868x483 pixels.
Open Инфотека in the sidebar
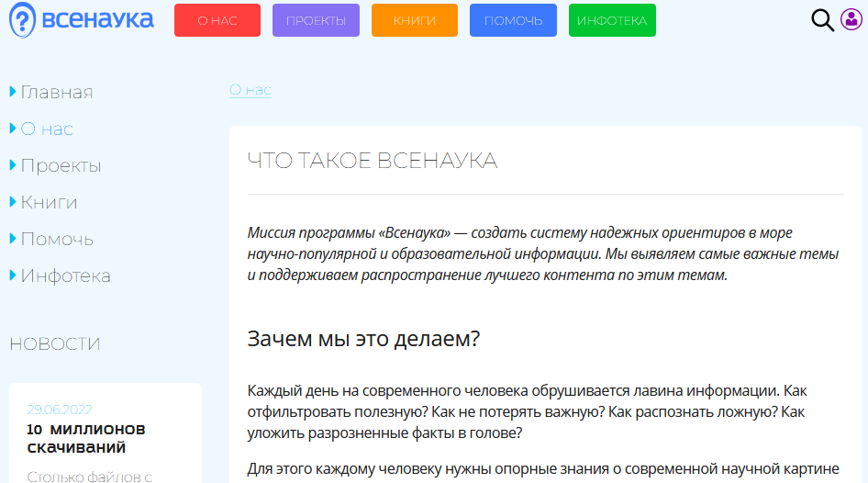[x=65, y=275]
